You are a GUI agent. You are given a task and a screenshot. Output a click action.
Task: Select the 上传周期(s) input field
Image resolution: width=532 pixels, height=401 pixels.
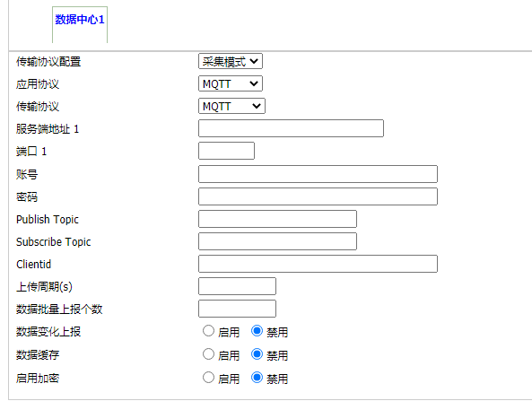pyautogui.click(x=237, y=286)
